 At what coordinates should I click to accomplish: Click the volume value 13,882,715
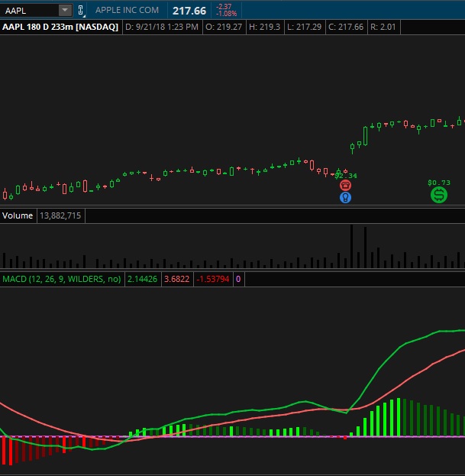point(60,215)
